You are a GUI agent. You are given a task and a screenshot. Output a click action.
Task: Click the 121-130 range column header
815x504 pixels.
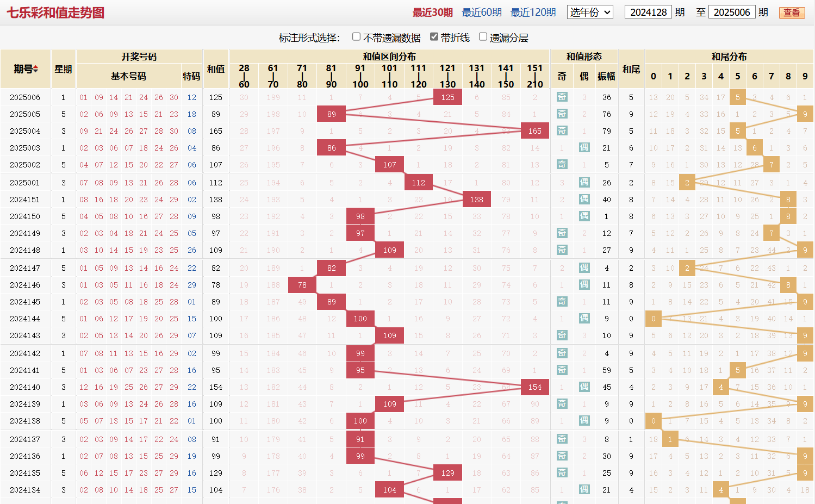447,76
